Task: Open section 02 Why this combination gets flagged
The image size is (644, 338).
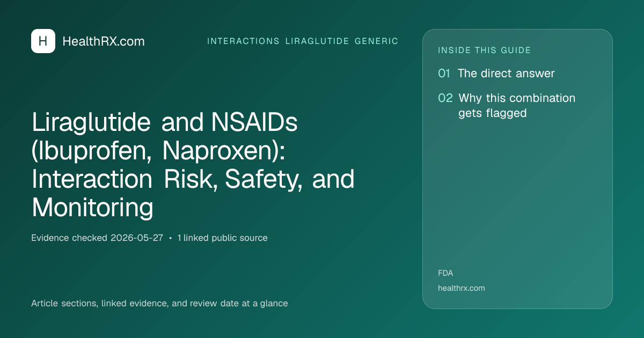Action: [507, 105]
